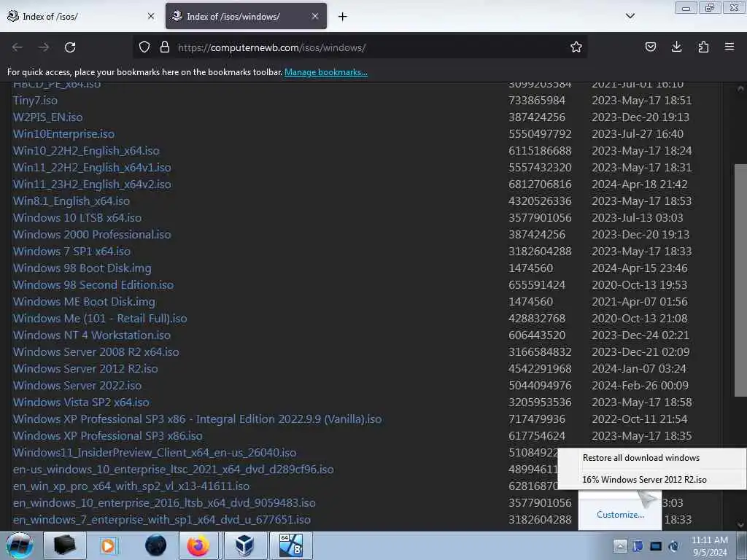The width and height of the screenshot is (747, 560).
Task: Download Win11_23H2_English_x64v2.iso
Action: coord(92,184)
